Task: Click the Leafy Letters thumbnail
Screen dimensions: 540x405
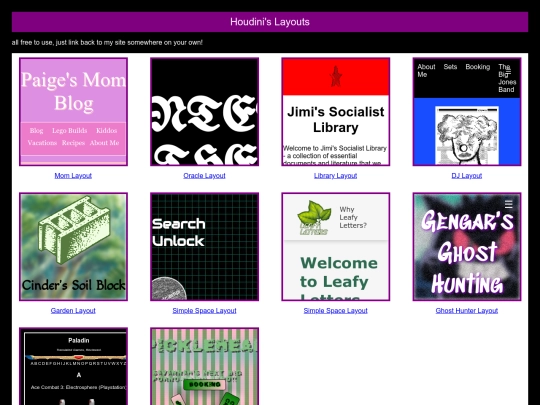Action: (336, 247)
